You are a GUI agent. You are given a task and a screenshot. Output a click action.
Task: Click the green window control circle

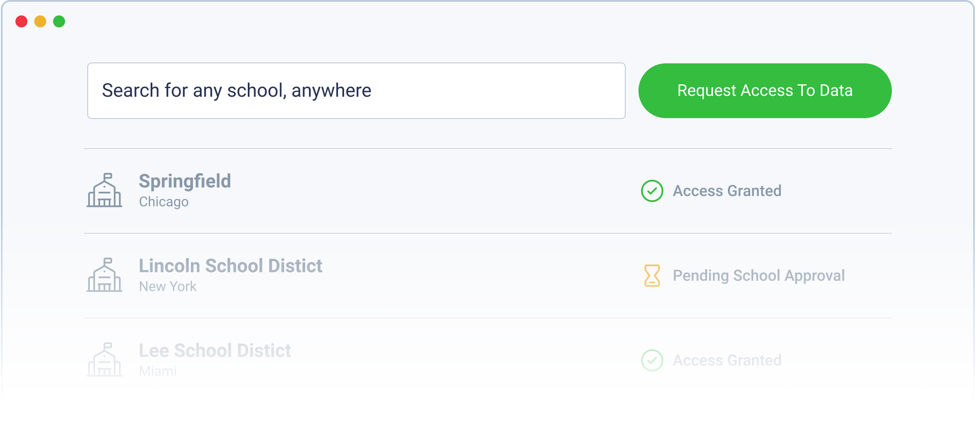[x=59, y=21]
